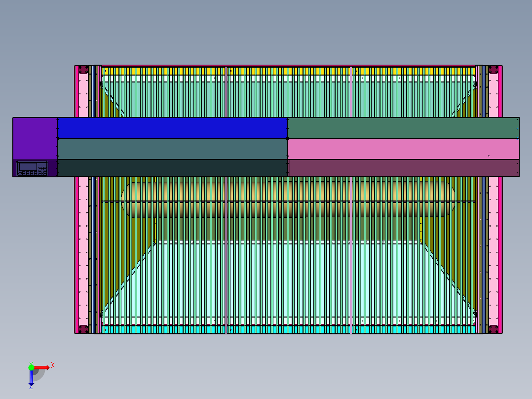
Task: Select the bright blue cover panel
Action: point(172,128)
